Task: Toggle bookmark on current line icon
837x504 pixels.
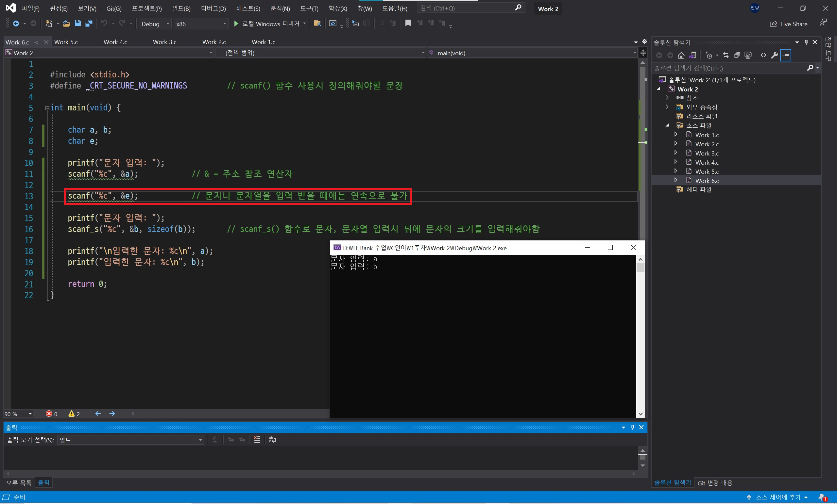Action: tap(408, 23)
